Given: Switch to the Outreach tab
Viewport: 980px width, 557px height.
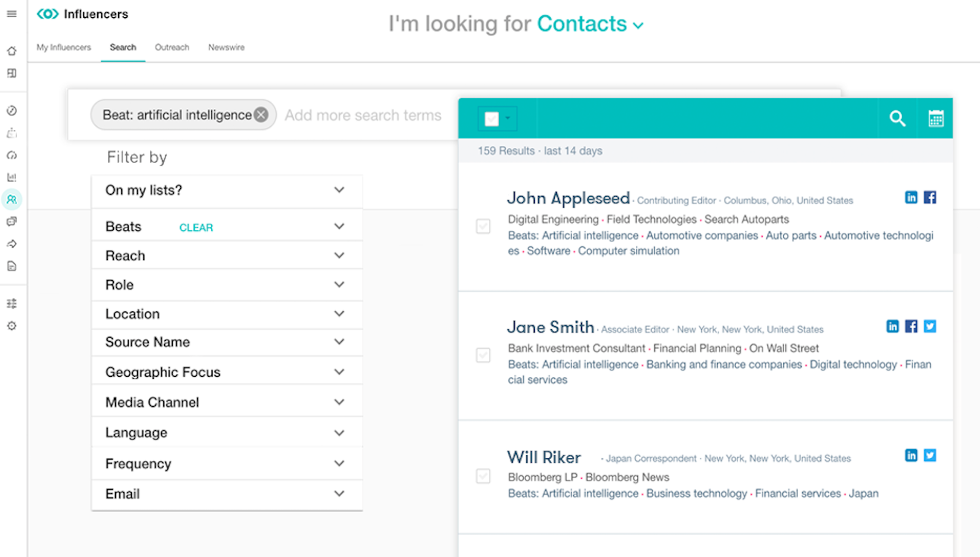Looking at the screenshot, I should tap(172, 47).
